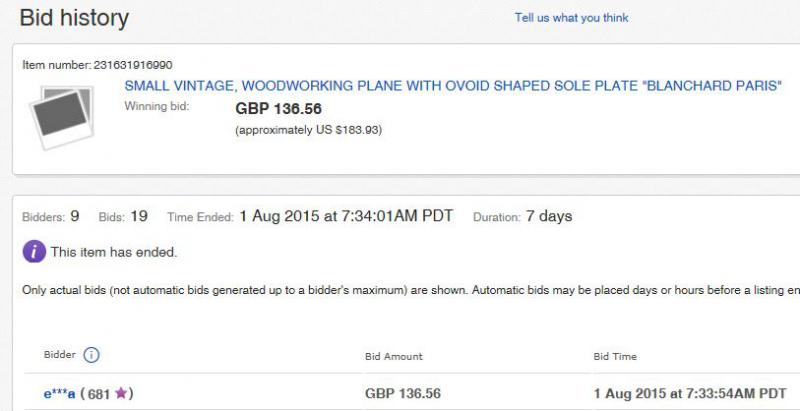Click the Bidder column header label
Image resolution: width=800 pixels, height=411 pixels.
[60, 355]
